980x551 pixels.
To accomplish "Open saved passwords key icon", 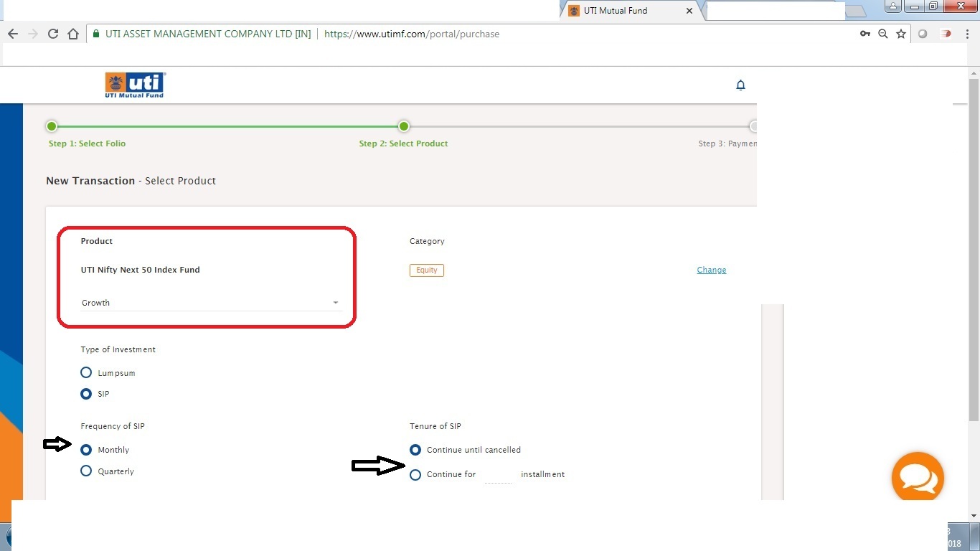I will (865, 34).
